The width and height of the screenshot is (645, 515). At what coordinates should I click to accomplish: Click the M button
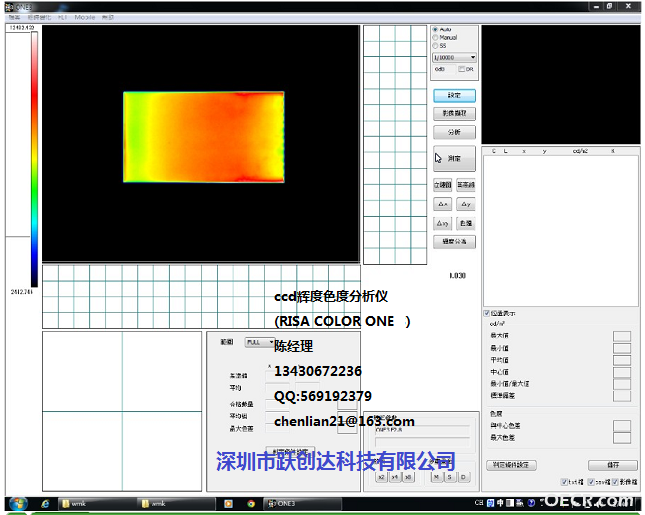(436, 477)
